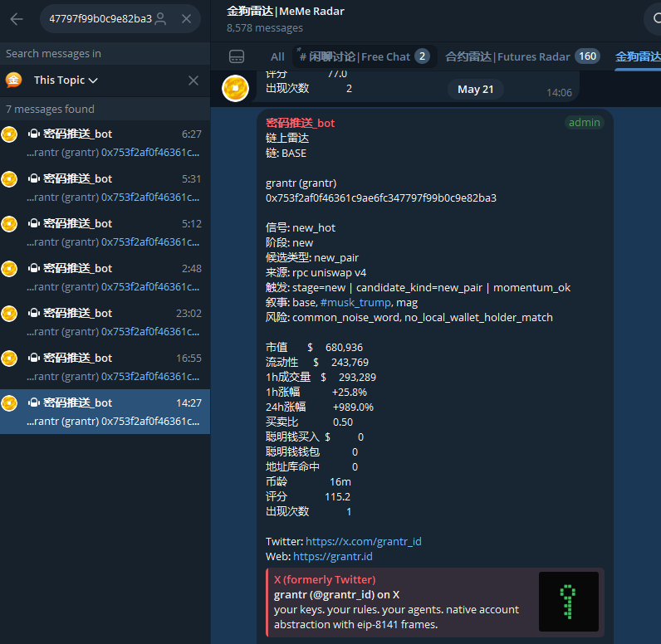Expand the This Topic dropdown

[x=66, y=80]
